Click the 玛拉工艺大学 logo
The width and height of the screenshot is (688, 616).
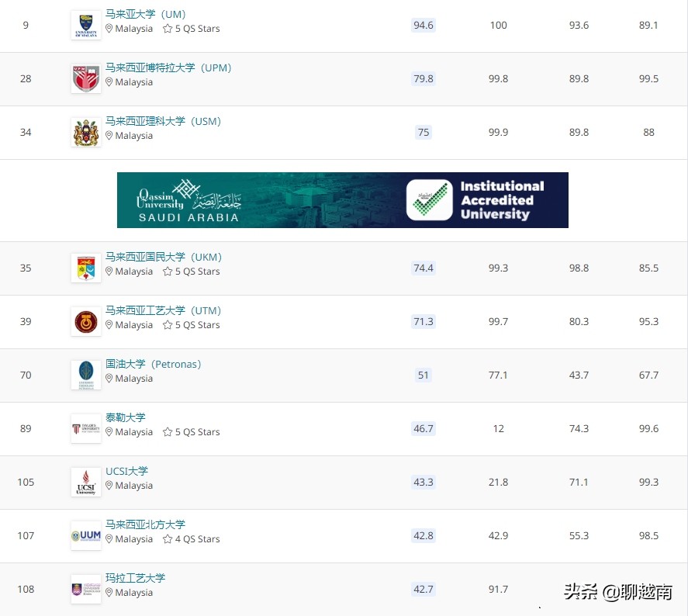pos(85,589)
